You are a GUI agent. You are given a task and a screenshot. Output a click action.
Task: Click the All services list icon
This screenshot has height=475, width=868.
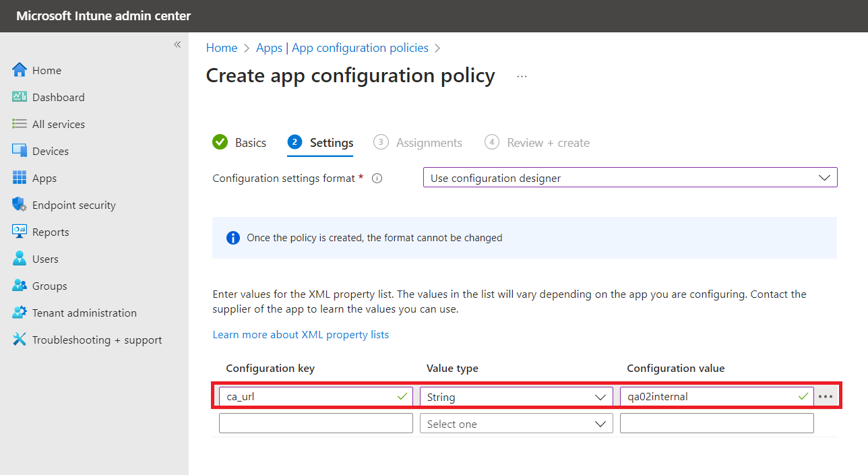(20, 124)
